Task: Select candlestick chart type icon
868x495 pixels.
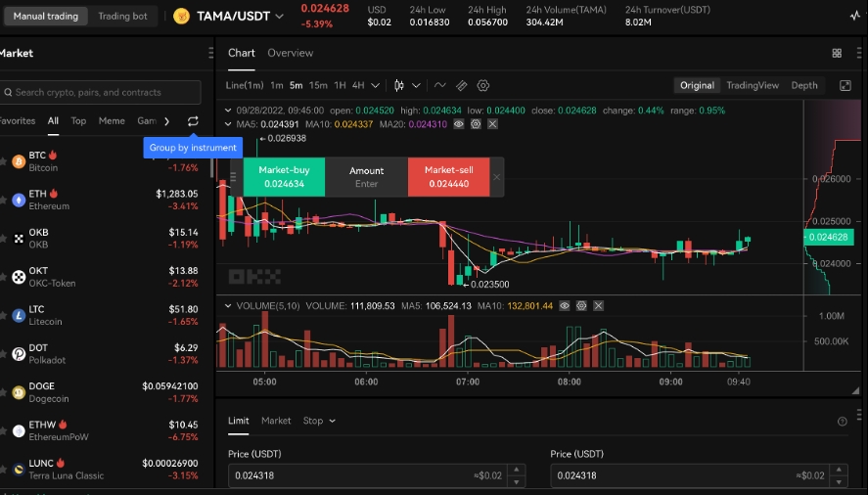Action: tap(399, 85)
